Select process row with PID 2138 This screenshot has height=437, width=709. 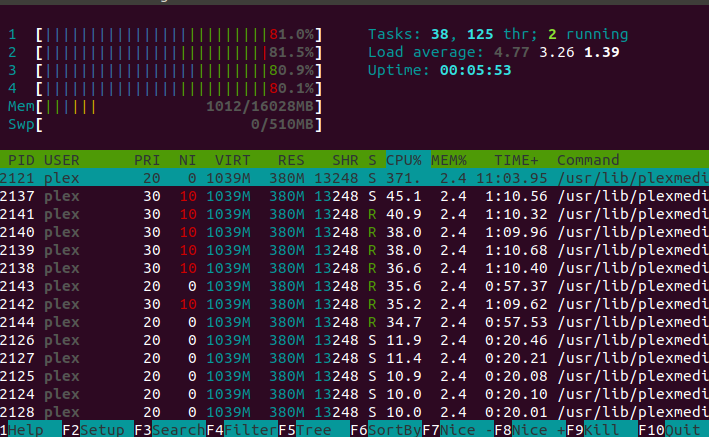click(x=354, y=268)
